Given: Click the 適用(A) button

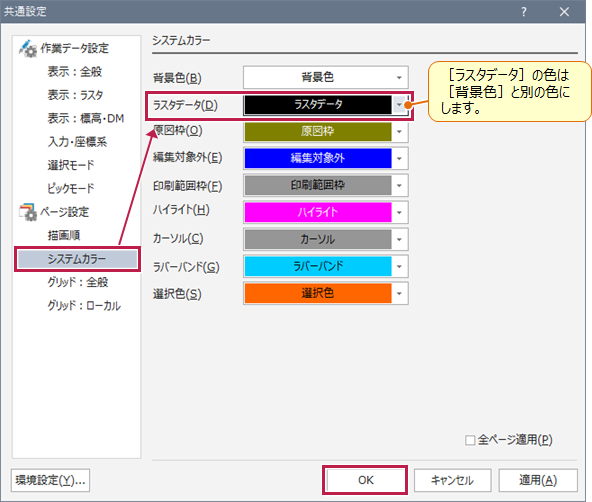Looking at the screenshot, I should coord(538,480).
